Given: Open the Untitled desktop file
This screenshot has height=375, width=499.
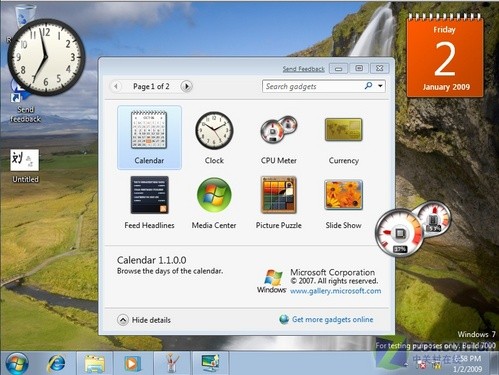Looking at the screenshot, I should click(x=25, y=166).
